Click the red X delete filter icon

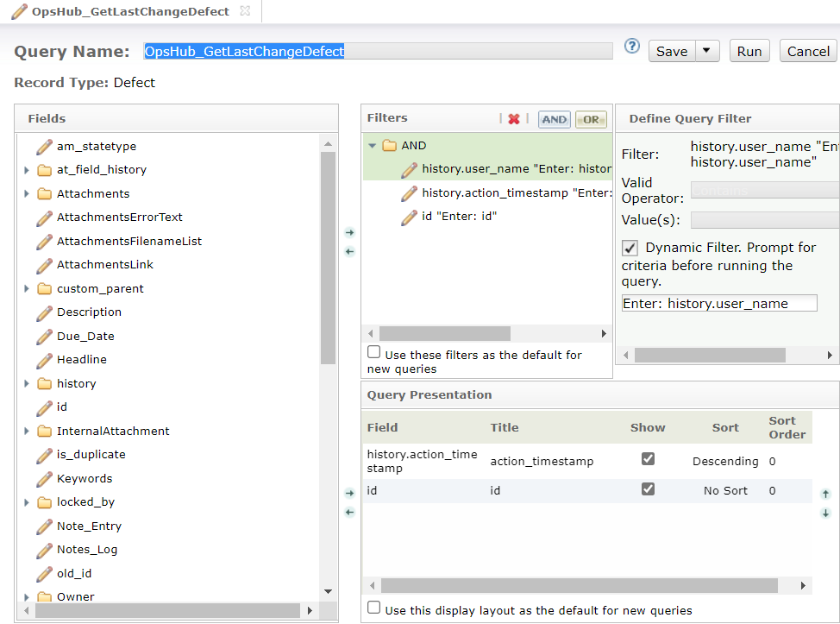coord(514,120)
